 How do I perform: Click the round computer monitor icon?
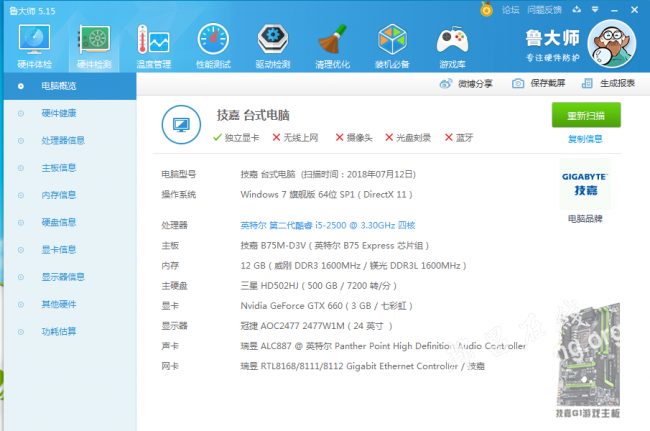click(x=181, y=124)
